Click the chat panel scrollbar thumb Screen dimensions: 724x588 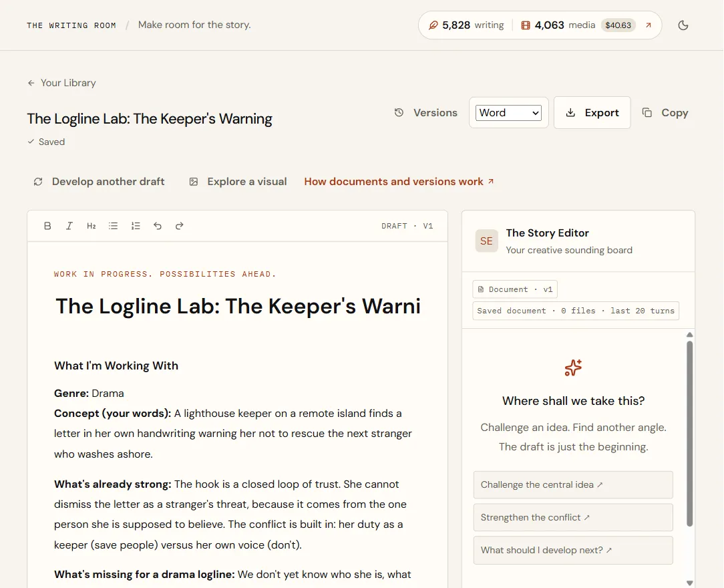(689, 434)
